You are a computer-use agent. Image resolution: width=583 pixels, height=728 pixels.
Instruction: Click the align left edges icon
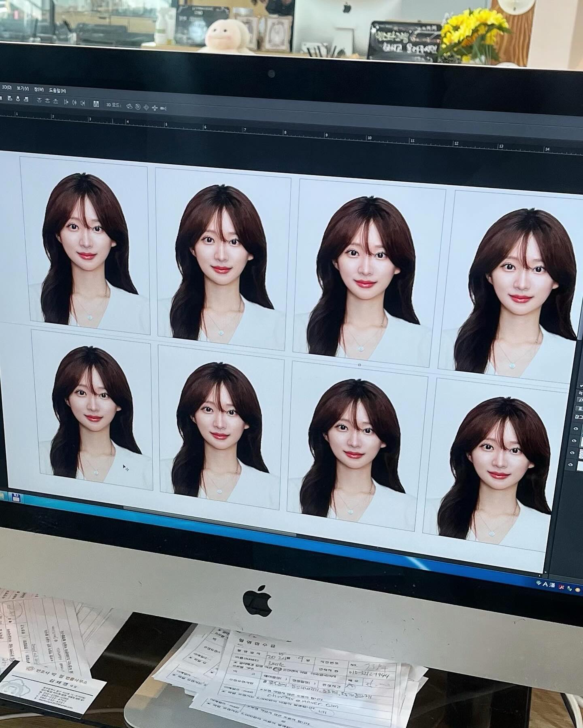10,98
